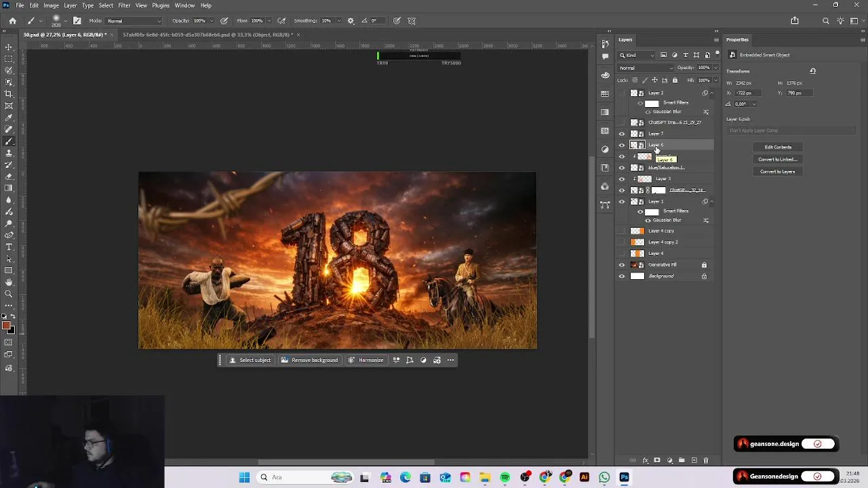The image size is (868, 488).
Task: Click the Remove background button
Action: coord(309,360)
